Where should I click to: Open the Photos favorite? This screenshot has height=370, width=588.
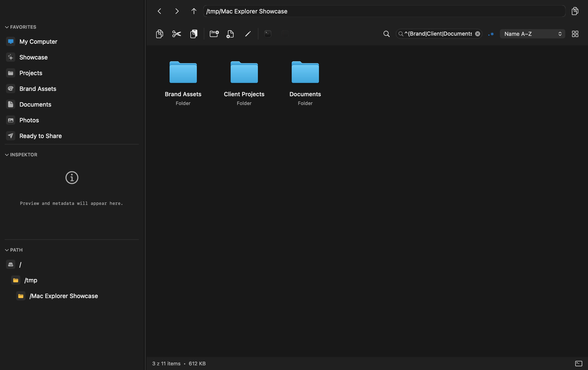coord(29,120)
